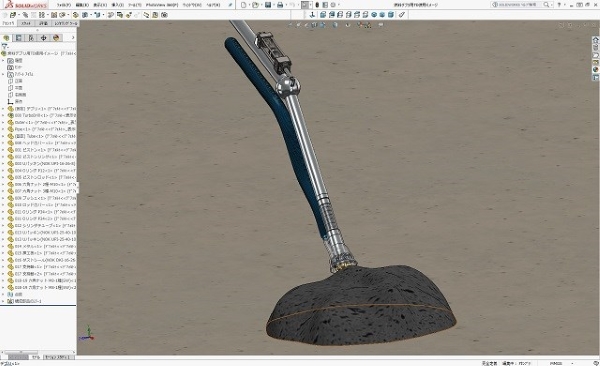Open the ConfigurationManager tab icon
This screenshot has width=600, height=366.
pyautogui.click(x=31, y=38)
